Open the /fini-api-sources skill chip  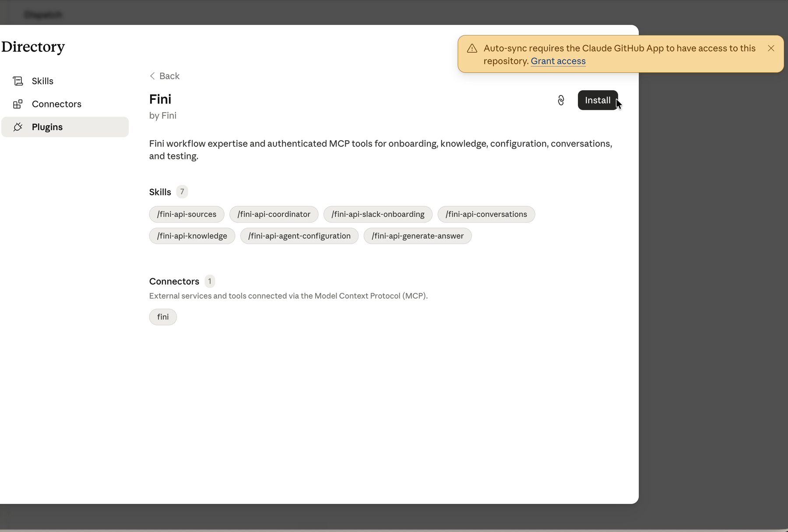pos(186,214)
